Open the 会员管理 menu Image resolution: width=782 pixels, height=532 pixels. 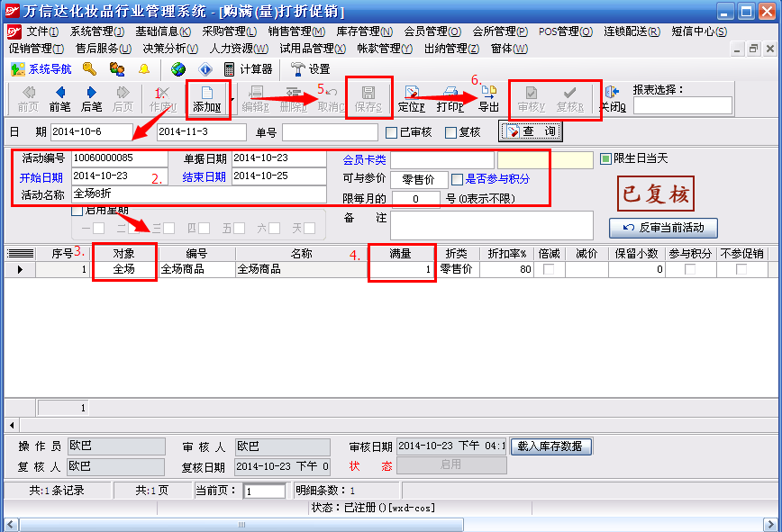429,32
